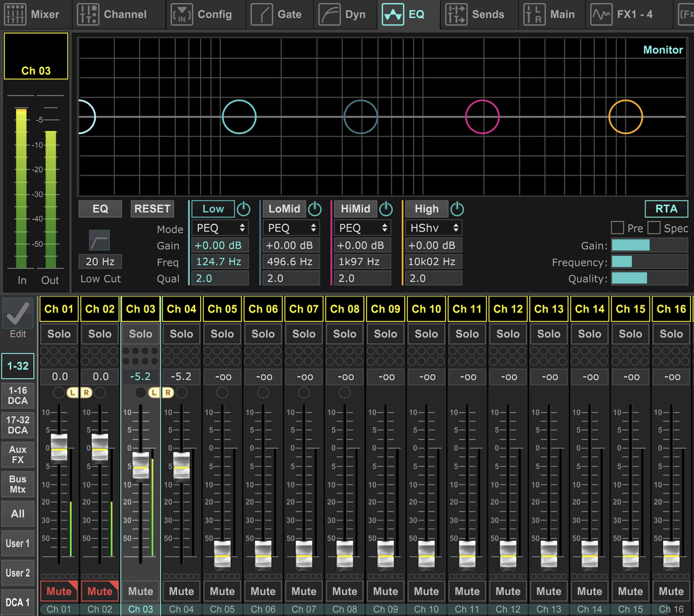Toggle the Low band power icon
The image size is (694, 616).
(x=243, y=209)
